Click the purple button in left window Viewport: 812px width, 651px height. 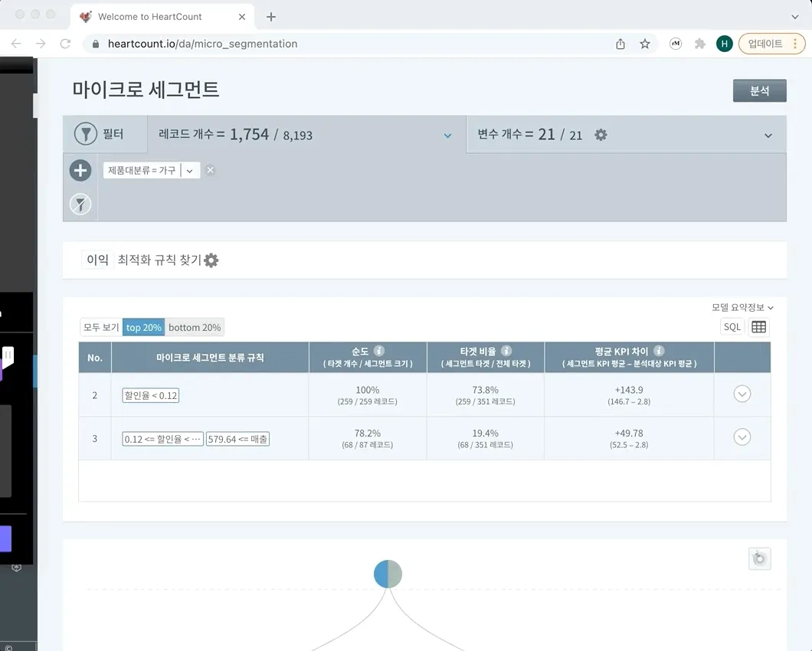tap(5, 538)
